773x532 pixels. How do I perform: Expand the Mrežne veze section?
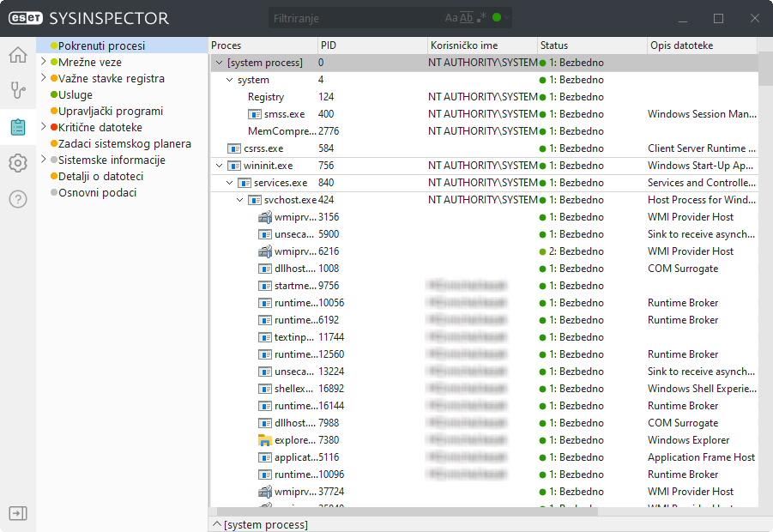pyautogui.click(x=42, y=62)
